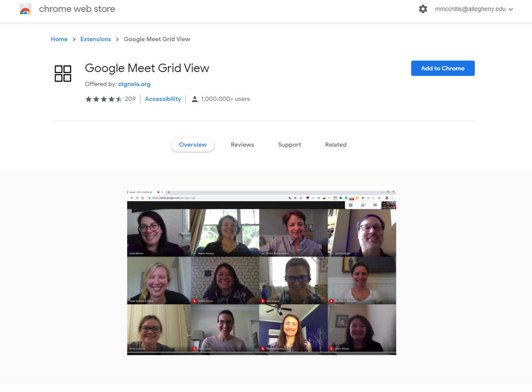Navigate to Home in the breadcrumb
The width and height of the screenshot is (532, 392).
pyautogui.click(x=59, y=39)
